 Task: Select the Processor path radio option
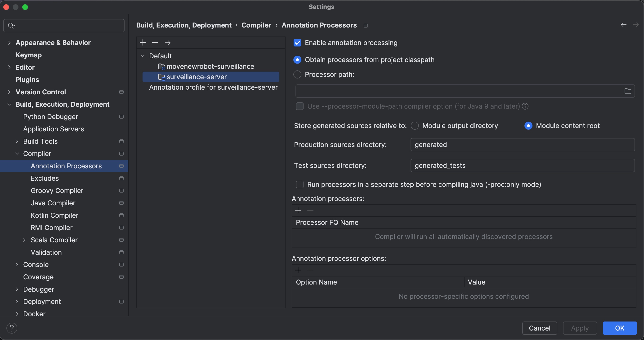[297, 75]
